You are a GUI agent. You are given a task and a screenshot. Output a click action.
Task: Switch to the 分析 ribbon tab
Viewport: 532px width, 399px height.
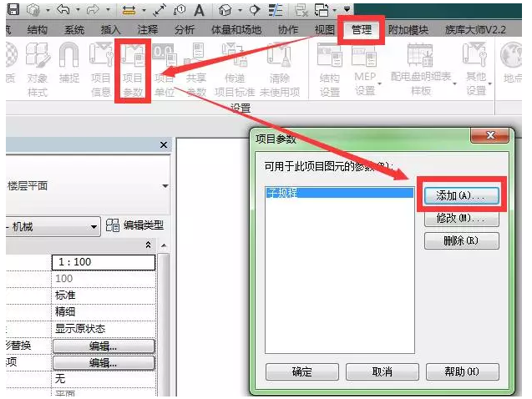tap(185, 30)
